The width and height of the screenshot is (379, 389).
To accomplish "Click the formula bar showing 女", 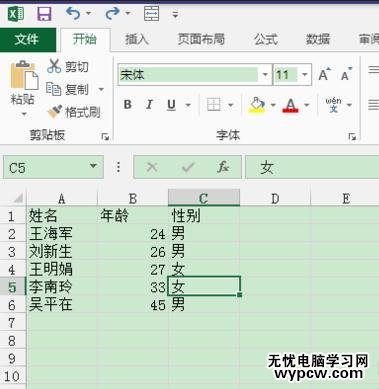I will coord(312,167).
